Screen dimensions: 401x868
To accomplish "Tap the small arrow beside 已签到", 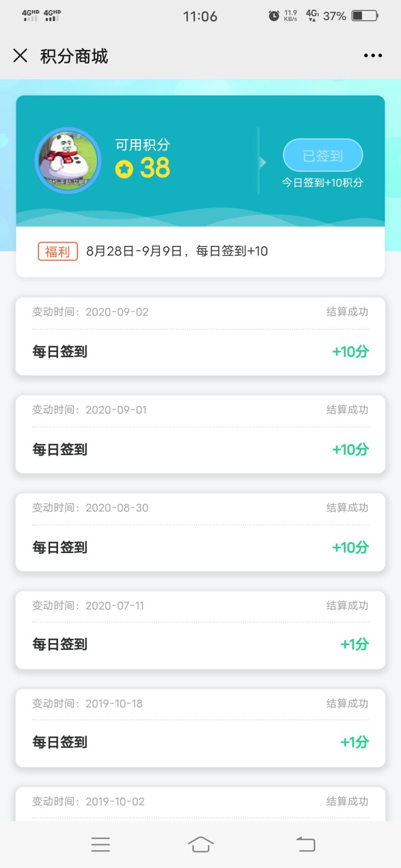I will pyautogui.click(x=263, y=162).
